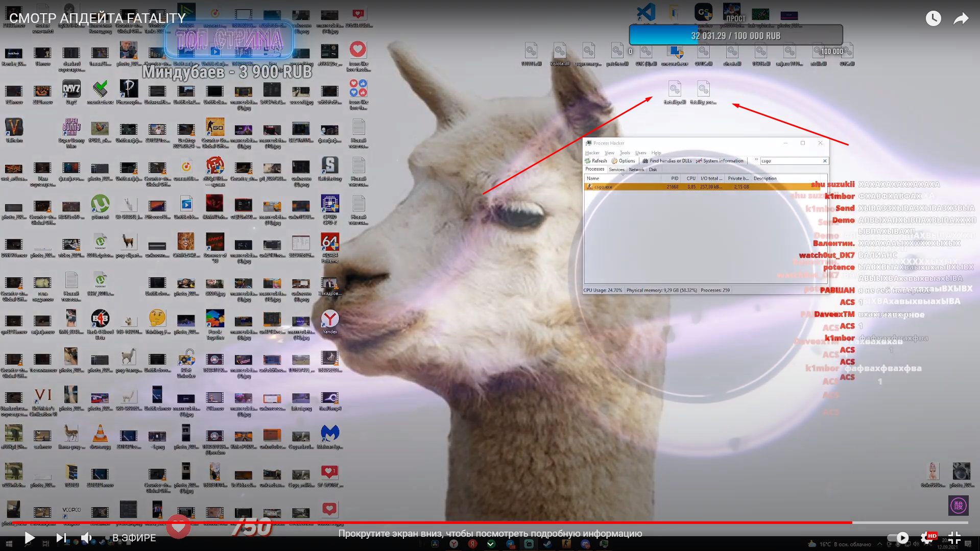Screen dimensions: 980x551
Task: Toggle theater mode on the player
Action: [954, 537]
